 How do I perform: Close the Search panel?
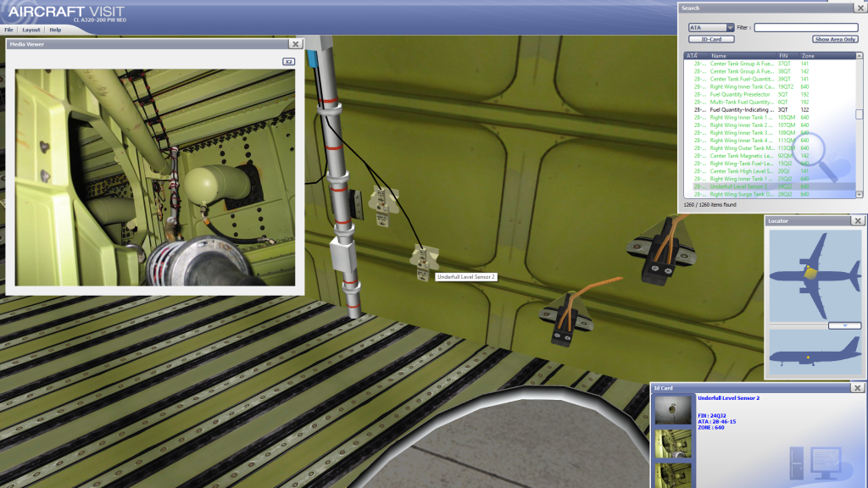coord(861,8)
